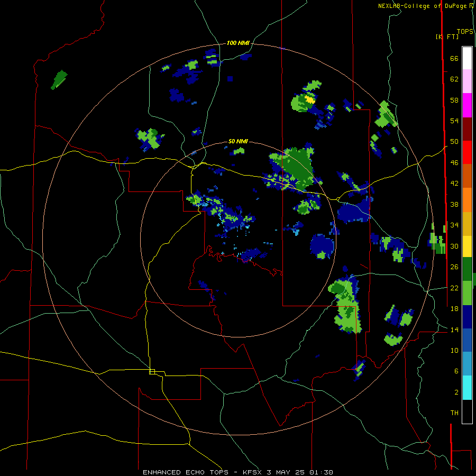Image resolution: width=476 pixels, height=476 pixels.
Task: Click the dark green legend swatch near 26
Action: coord(467,269)
